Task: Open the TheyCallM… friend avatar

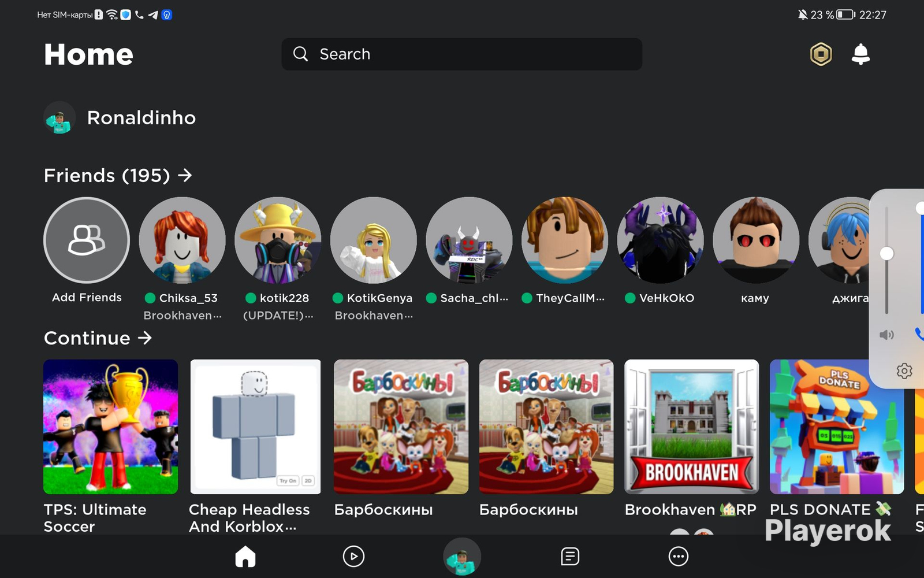Action: pos(565,240)
